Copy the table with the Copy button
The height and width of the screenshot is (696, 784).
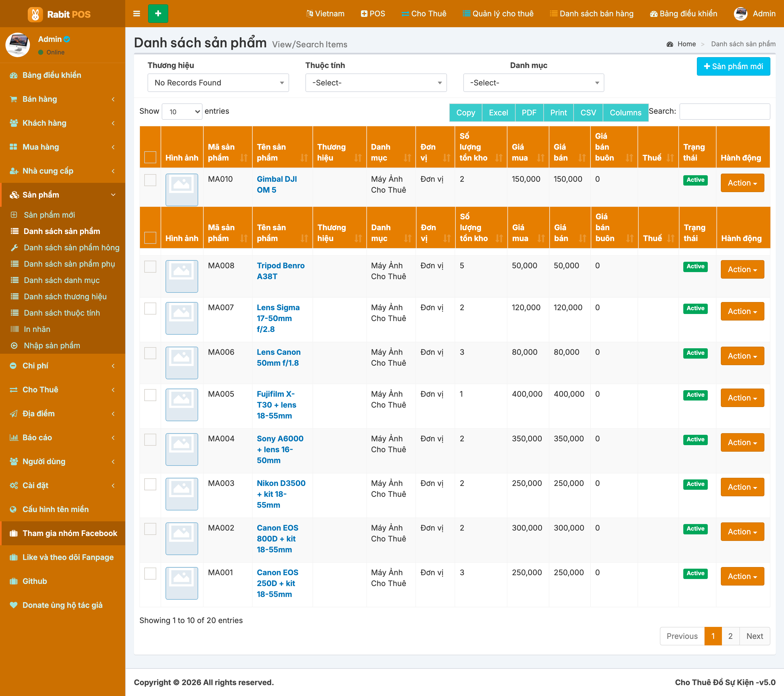466,113
